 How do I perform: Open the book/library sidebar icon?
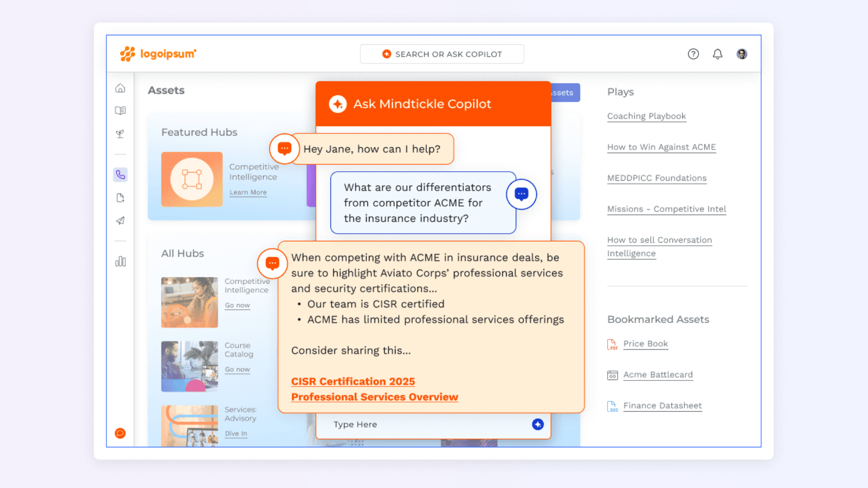coord(120,110)
